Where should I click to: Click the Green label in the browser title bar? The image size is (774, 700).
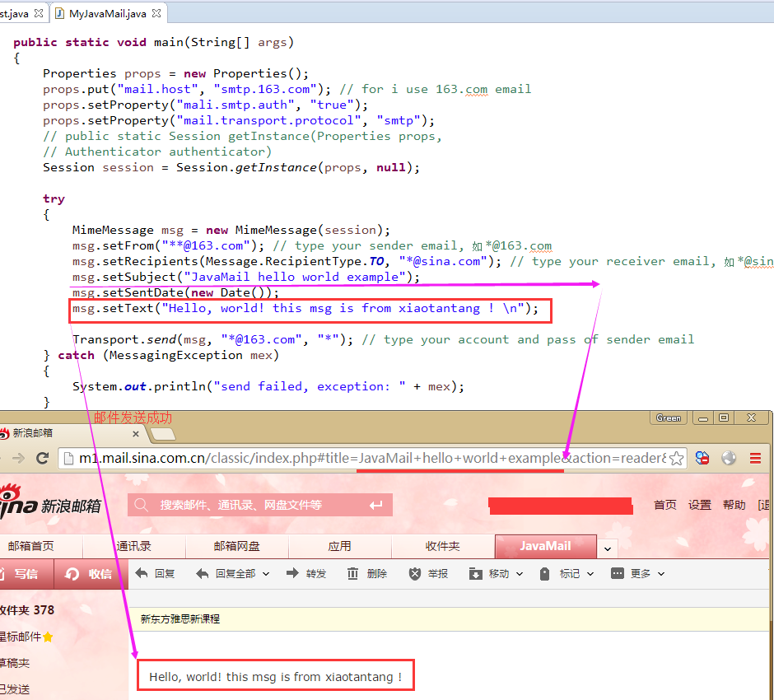pos(669,418)
